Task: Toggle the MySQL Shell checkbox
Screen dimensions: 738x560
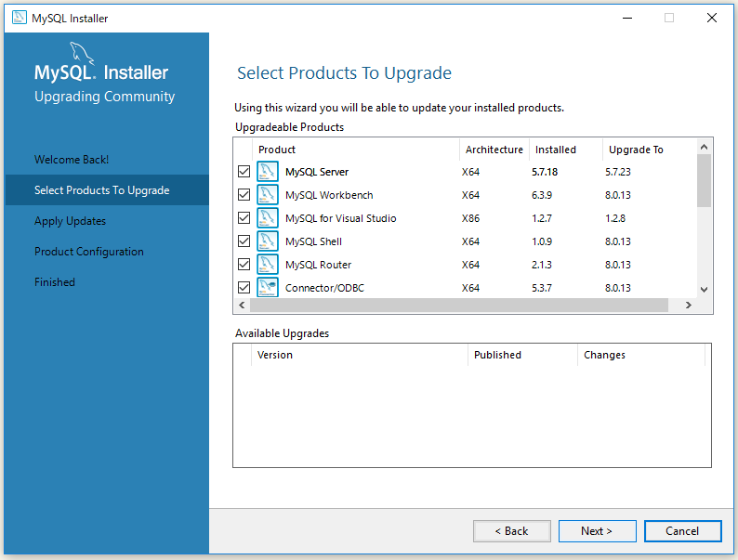Action: 244,241
